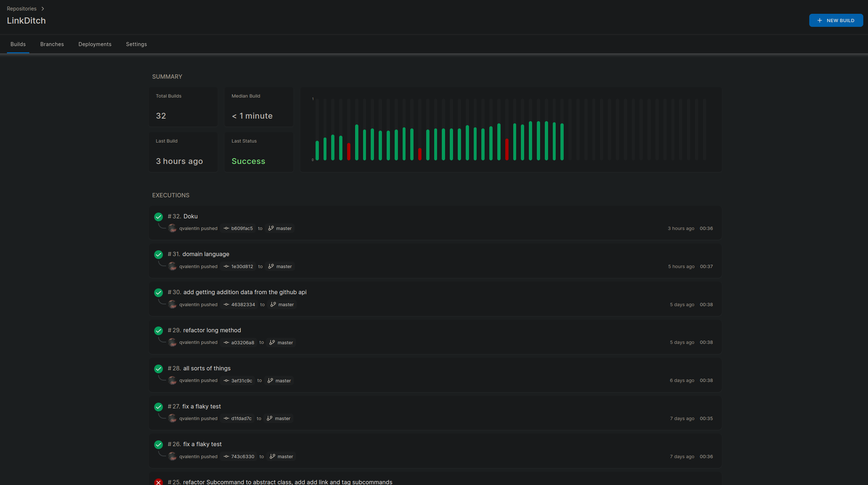Click the Repositories breadcrumb link
The image size is (868, 485).
[21, 8]
